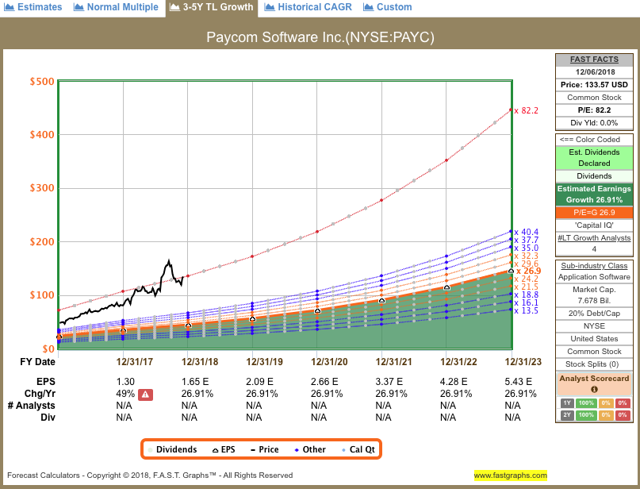Click the $200 y-axis label
The height and width of the screenshot is (489, 640).
[42, 242]
